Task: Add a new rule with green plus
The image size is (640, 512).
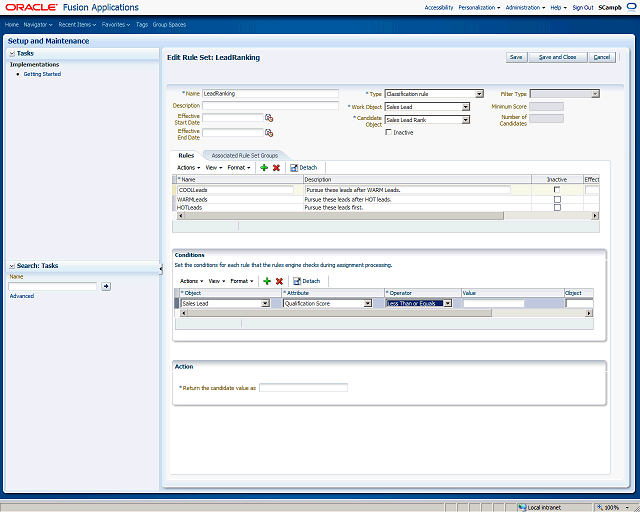Action: [x=264, y=167]
